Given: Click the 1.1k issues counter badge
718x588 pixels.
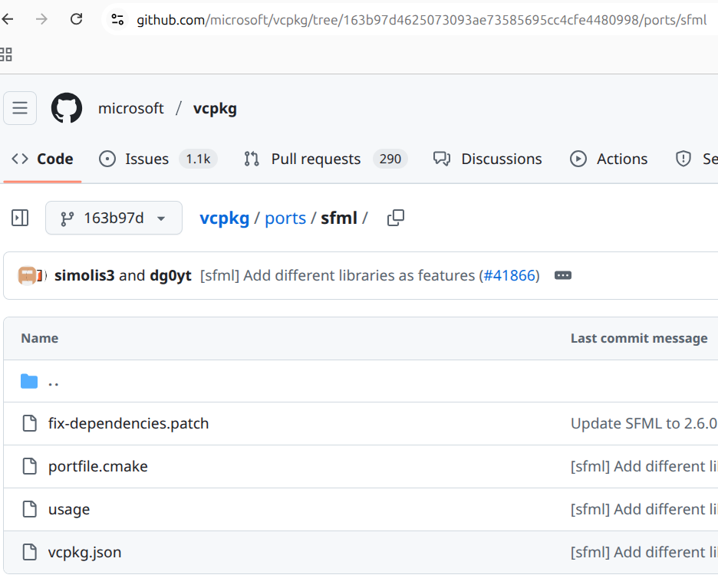Looking at the screenshot, I should [x=198, y=159].
